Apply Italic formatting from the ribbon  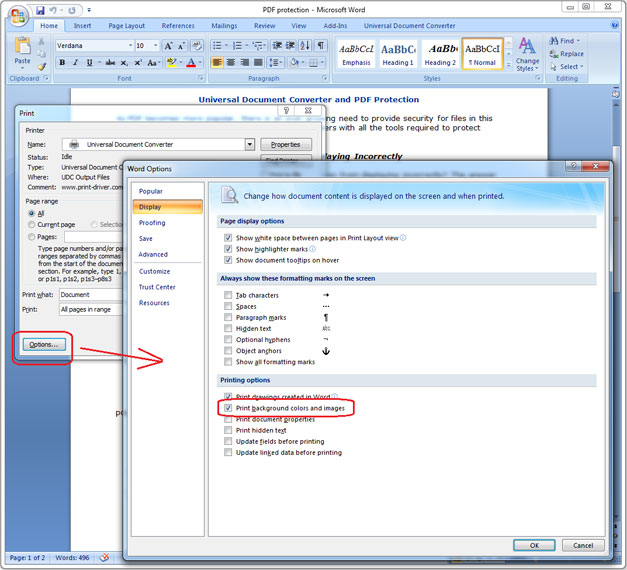(x=76, y=63)
